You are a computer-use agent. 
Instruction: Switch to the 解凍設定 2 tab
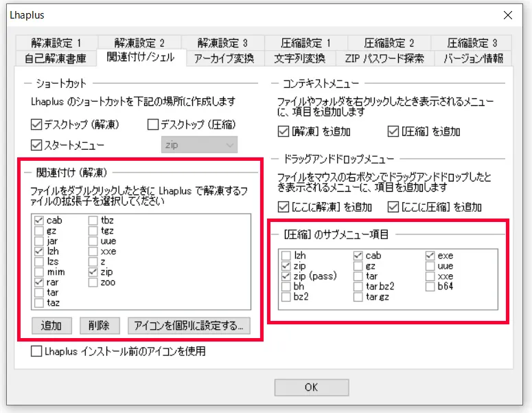click(139, 43)
